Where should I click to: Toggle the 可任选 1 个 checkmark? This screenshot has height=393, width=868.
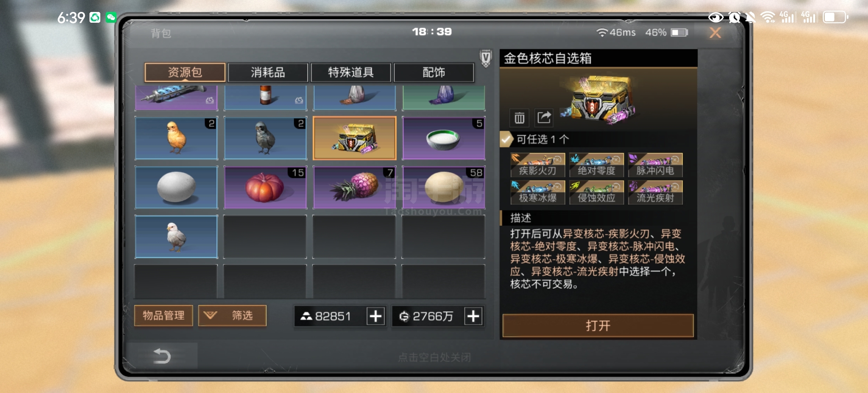coord(506,139)
